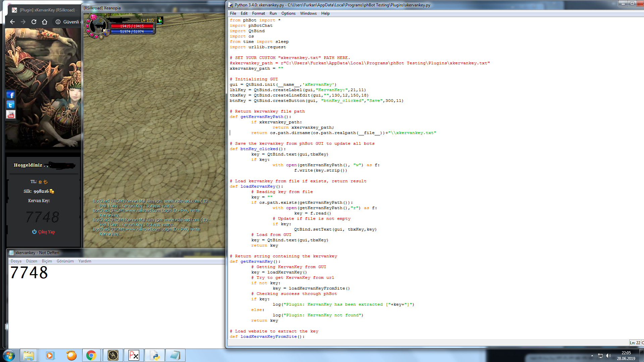Click the Çıkış Yap logout link
The height and width of the screenshot is (362, 644).
pyautogui.click(x=46, y=232)
